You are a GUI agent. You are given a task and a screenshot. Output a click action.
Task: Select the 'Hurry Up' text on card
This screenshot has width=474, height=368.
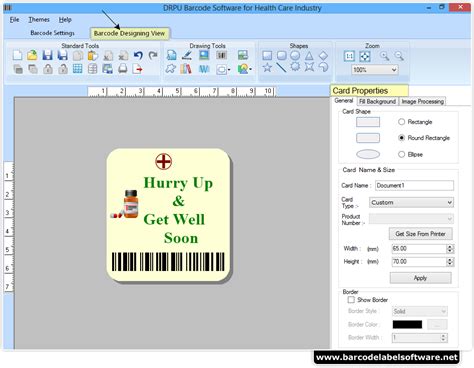[x=178, y=183]
